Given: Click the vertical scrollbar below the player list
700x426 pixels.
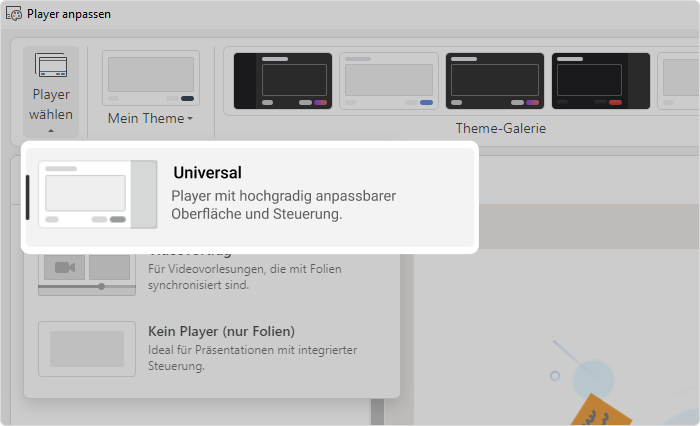Looking at the screenshot, I should [x=377, y=412].
